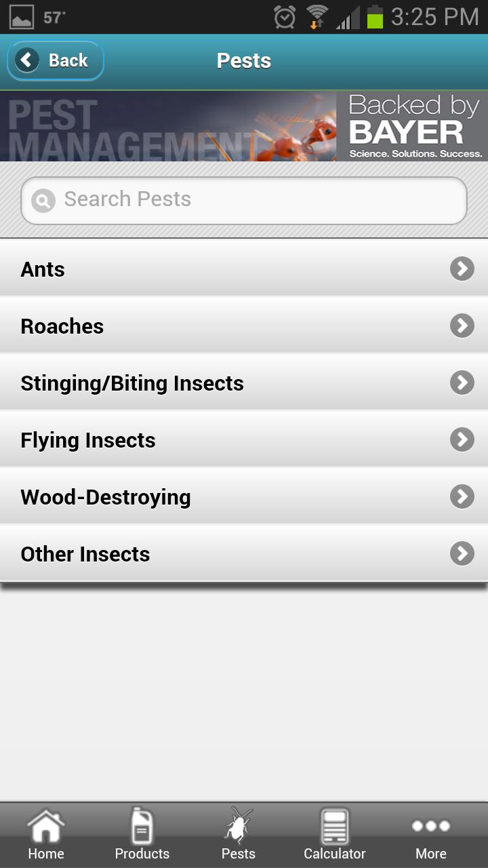Viewport: 488px width, 868px height.
Task: Expand the Roaches chevron arrow
Action: (x=462, y=326)
